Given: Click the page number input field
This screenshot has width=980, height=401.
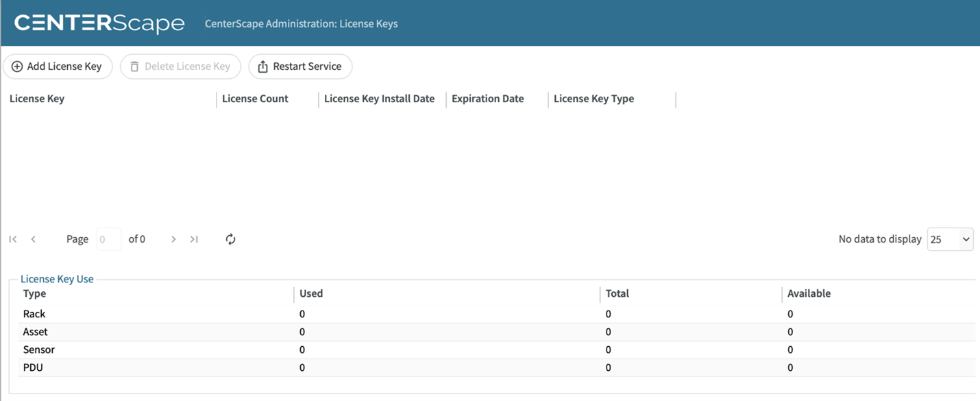Looking at the screenshot, I should (108, 239).
